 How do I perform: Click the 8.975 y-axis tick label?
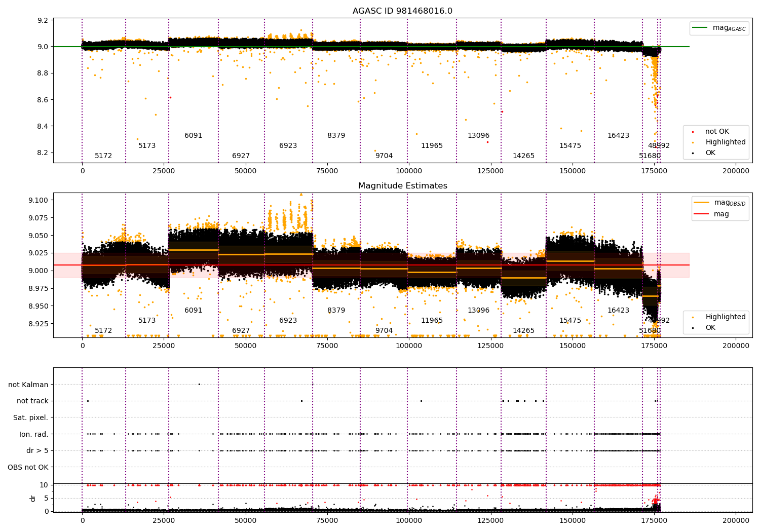tap(39, 288)
